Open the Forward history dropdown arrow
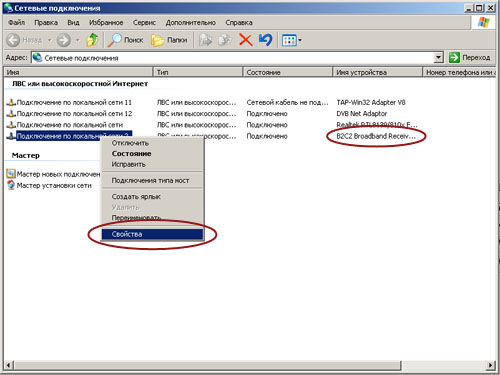 77,40
